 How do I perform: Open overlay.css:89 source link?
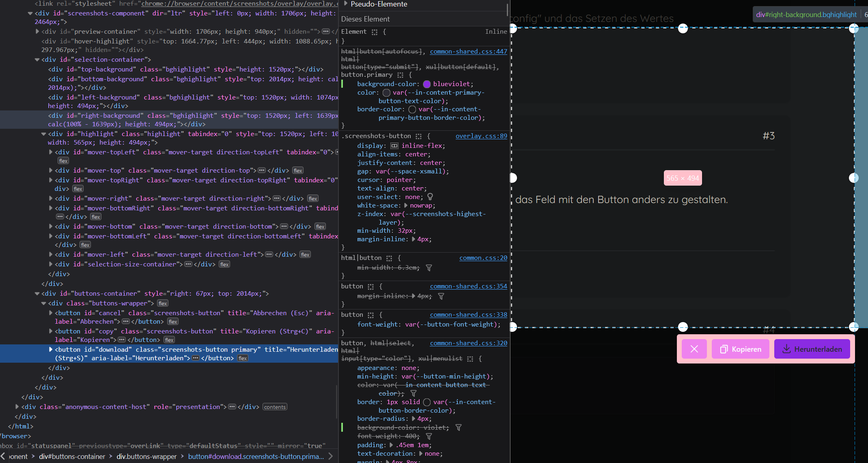pyautogui.click(x=481, y=136)
